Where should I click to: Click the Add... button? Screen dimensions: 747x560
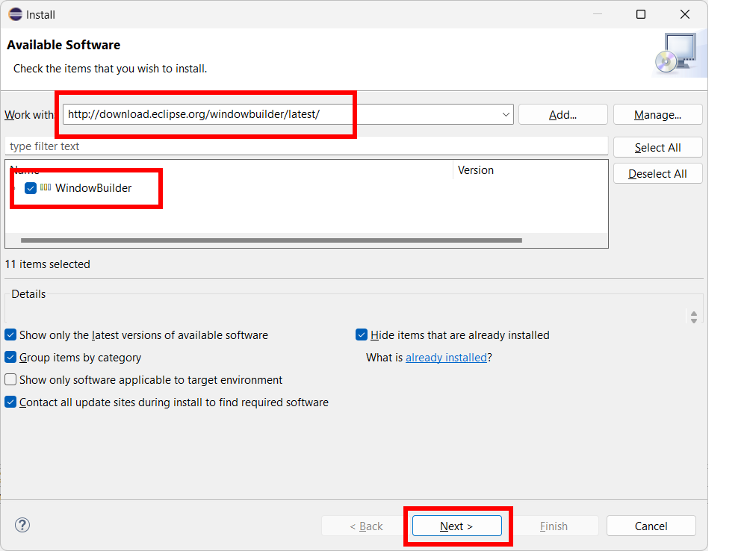point(562,115)
